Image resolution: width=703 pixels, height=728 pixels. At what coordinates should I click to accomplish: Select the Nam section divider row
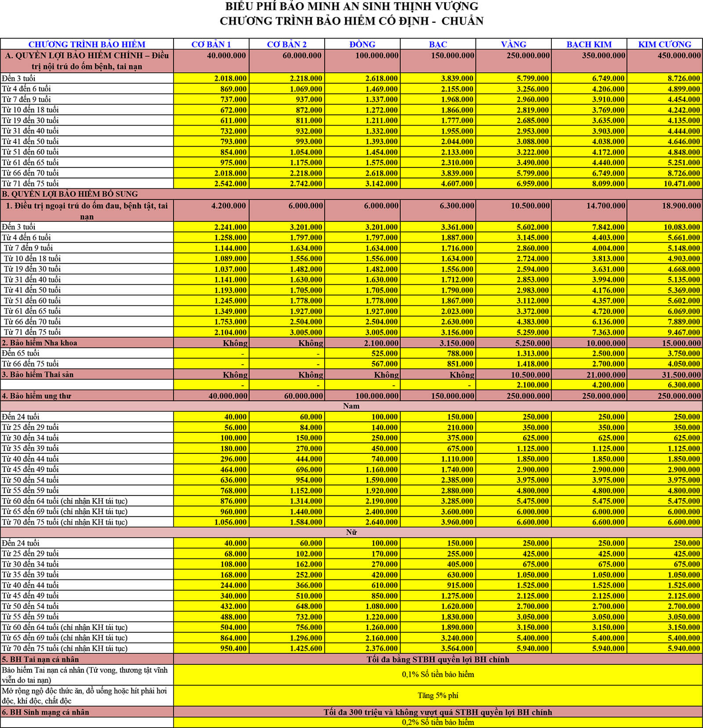pyautogui.click(x=351, y=406)
